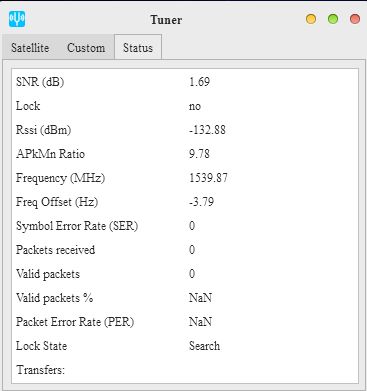Click the APkMn Ratio value 9.78
Image resolution: width=367 pixels, height=391 pixels.
(199, 154)
